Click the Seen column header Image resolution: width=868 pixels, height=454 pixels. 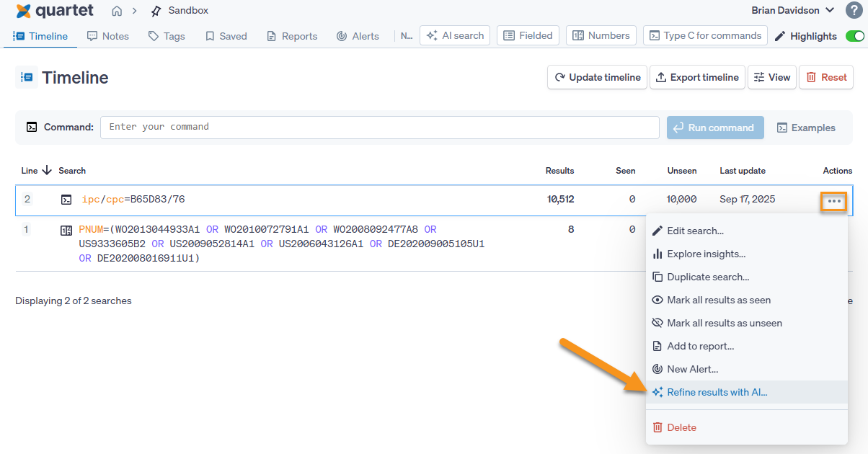[626, 171]
